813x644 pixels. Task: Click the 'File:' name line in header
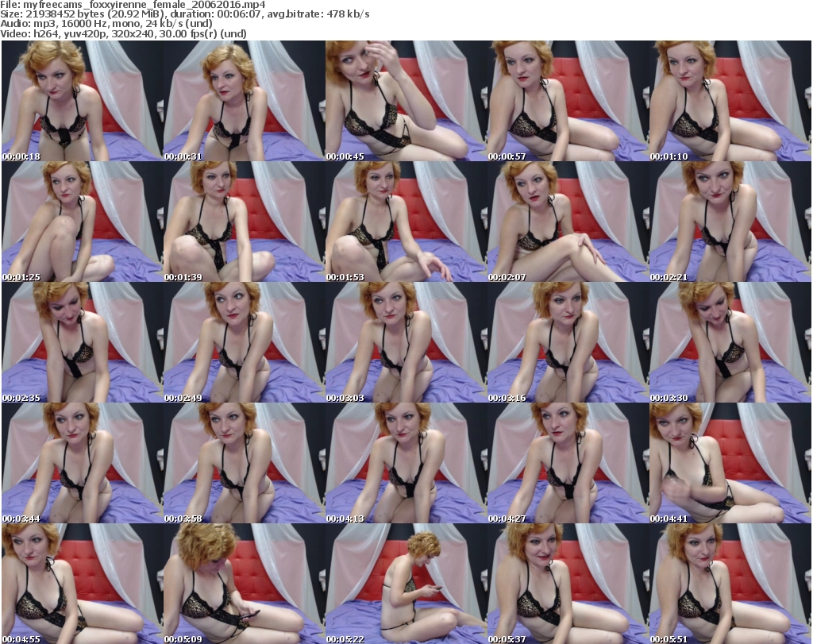[x=133, y=5]
